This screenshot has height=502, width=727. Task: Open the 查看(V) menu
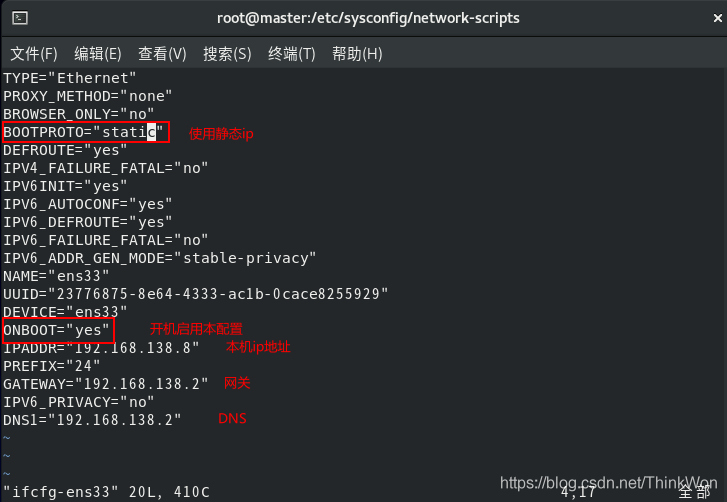pyautogui.click(x=162, y=53)
